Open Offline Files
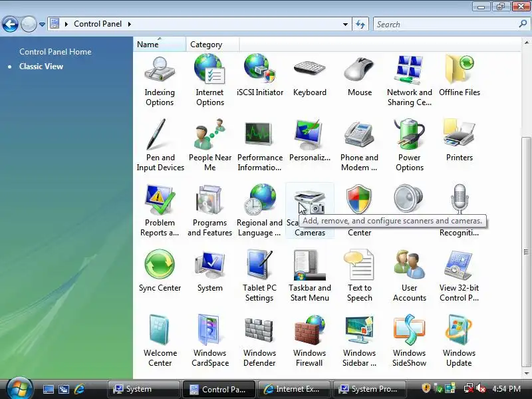This screenshot has width=532, height=399. point(460,76)
